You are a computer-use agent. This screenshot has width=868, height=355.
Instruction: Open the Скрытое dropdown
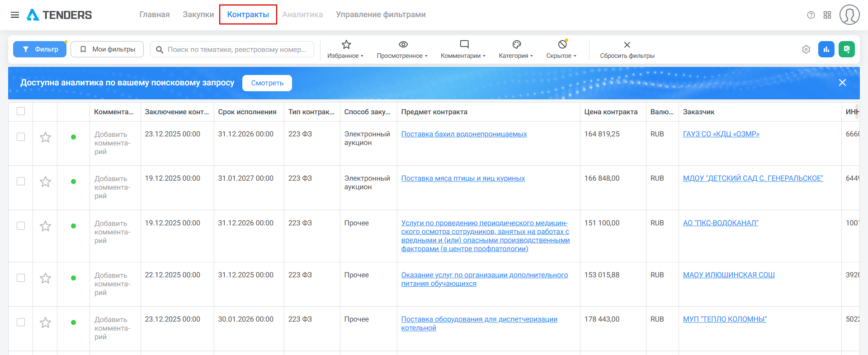point(561,49)
